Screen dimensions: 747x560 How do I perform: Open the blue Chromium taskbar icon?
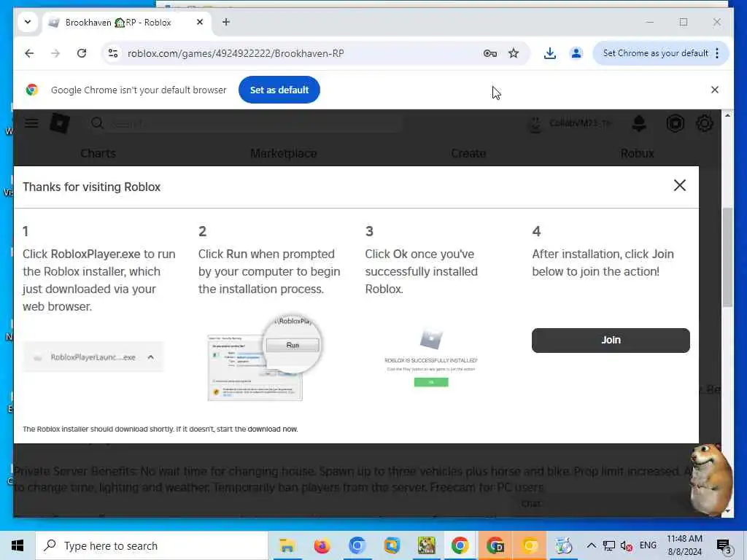357,545
